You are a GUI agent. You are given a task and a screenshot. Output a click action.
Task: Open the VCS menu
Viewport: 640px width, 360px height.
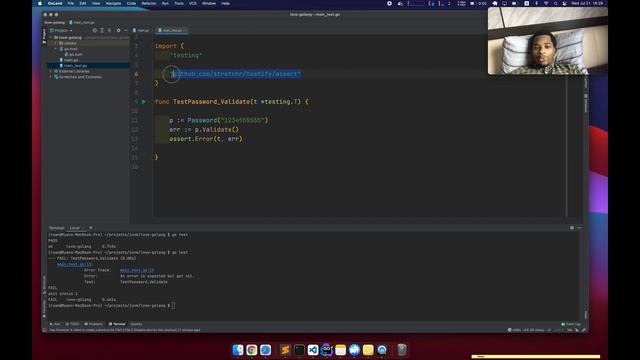(193, 3)
